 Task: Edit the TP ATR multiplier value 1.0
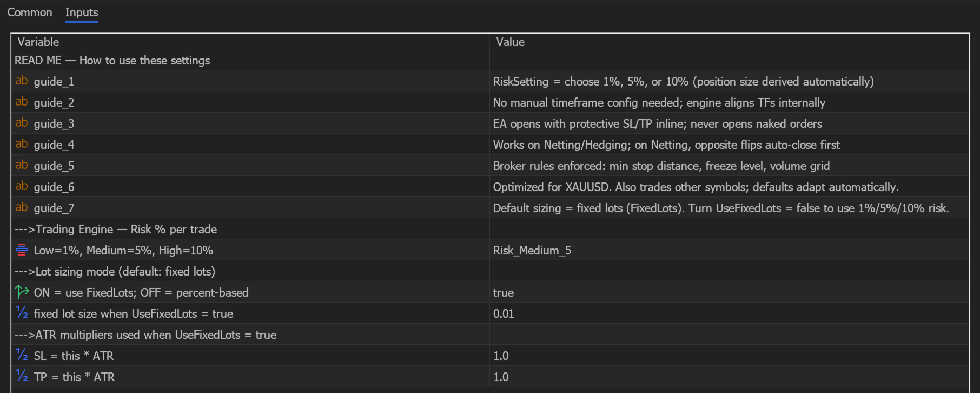(x=729, y=377)
